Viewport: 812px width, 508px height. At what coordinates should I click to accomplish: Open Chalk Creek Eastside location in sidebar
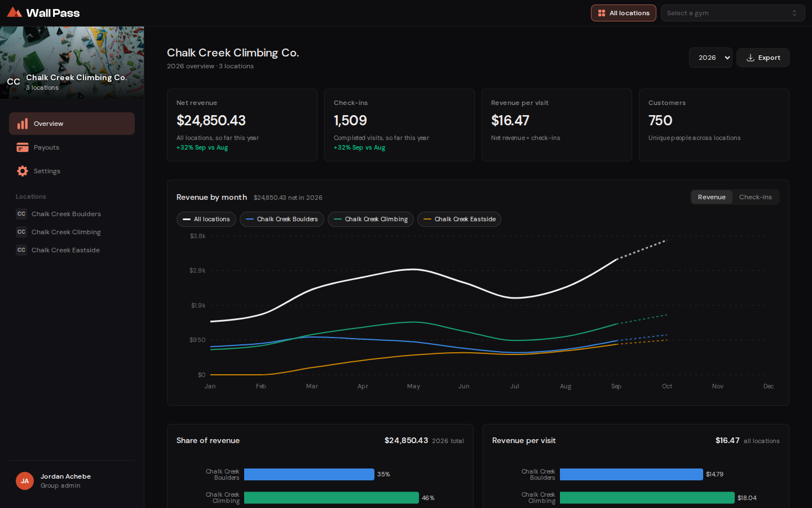coord(72,250)
